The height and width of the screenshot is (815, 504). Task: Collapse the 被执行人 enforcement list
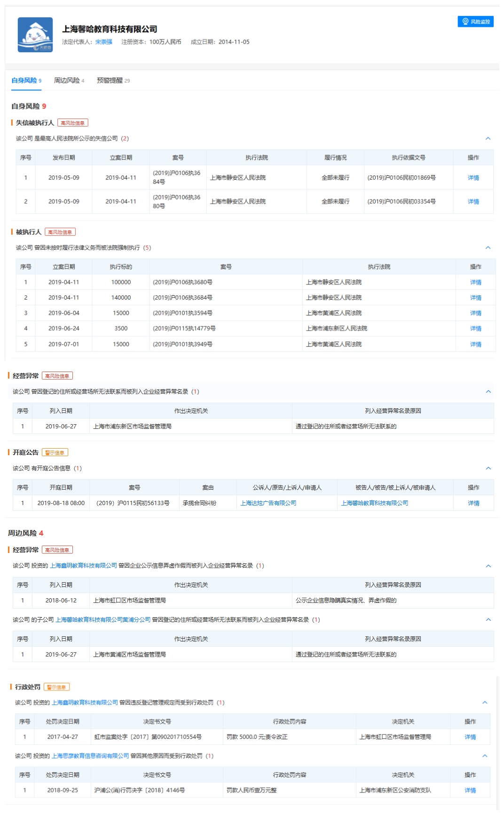coord(488,247)
